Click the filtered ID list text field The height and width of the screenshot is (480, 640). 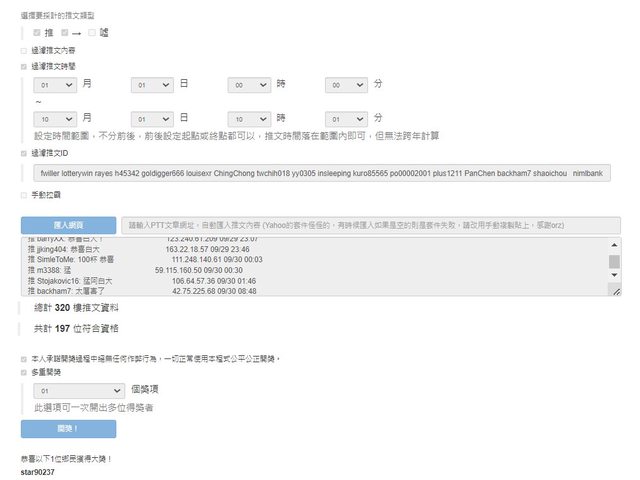point(322,173)
